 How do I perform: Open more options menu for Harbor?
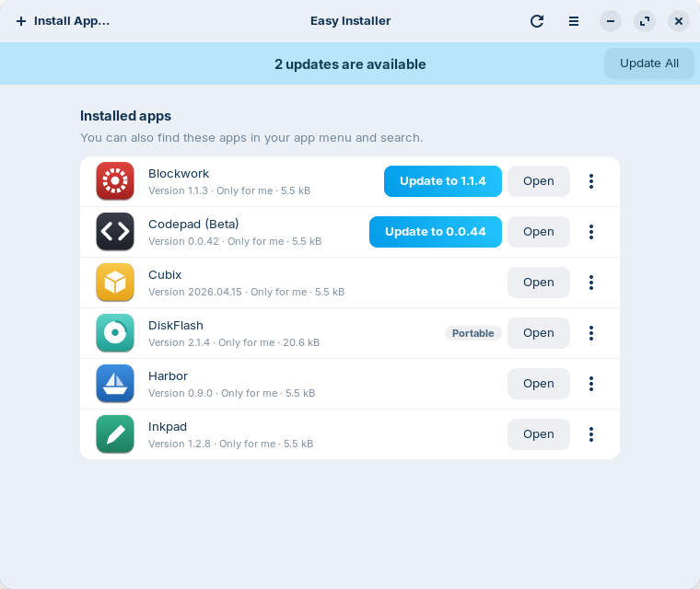tap(591, 384)
